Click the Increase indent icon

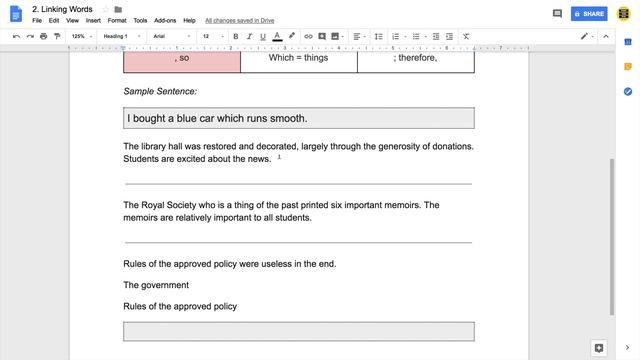point(449,36)
